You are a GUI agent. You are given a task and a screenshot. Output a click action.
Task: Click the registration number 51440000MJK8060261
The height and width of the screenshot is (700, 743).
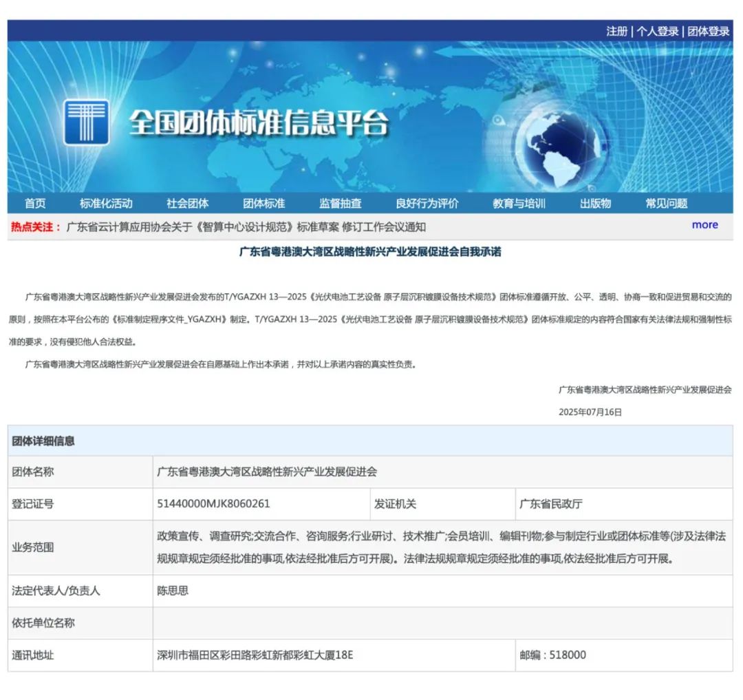point(213,504)
